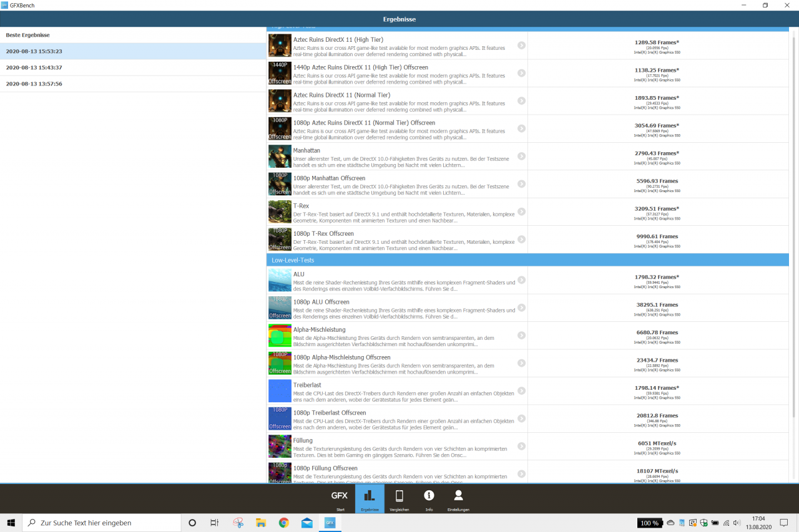Expand arrow for 1440p Aztec Ruins High Tier Offscreen
The height and width of the screenshot is (532, 799).
coord(521,73)
